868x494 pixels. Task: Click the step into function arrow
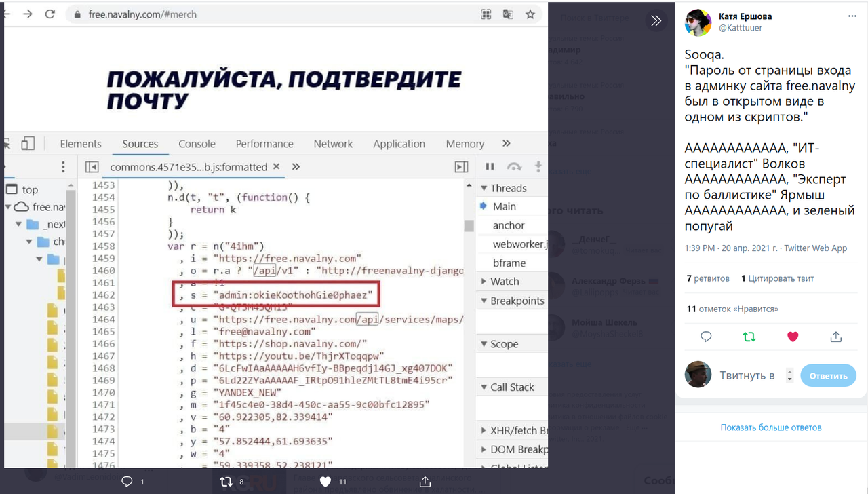coord(538,167)
